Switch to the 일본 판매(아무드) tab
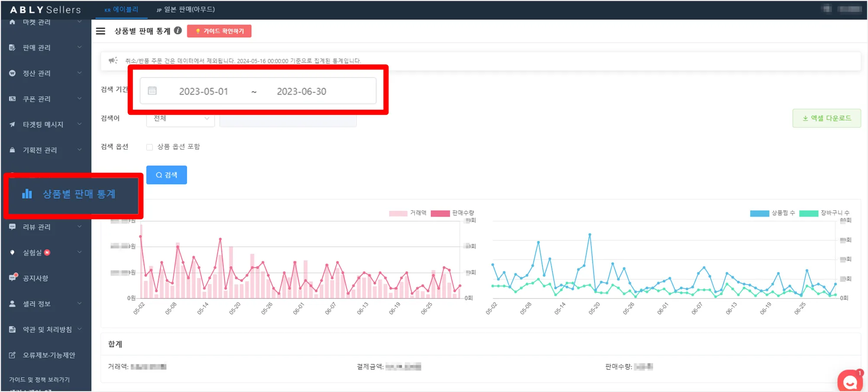The image size is (868, 392). click(x=185, y=10)
